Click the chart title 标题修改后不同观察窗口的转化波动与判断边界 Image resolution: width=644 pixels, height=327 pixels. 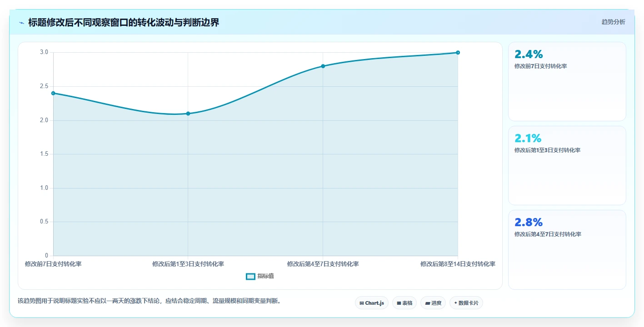click(x=124, y=22)
